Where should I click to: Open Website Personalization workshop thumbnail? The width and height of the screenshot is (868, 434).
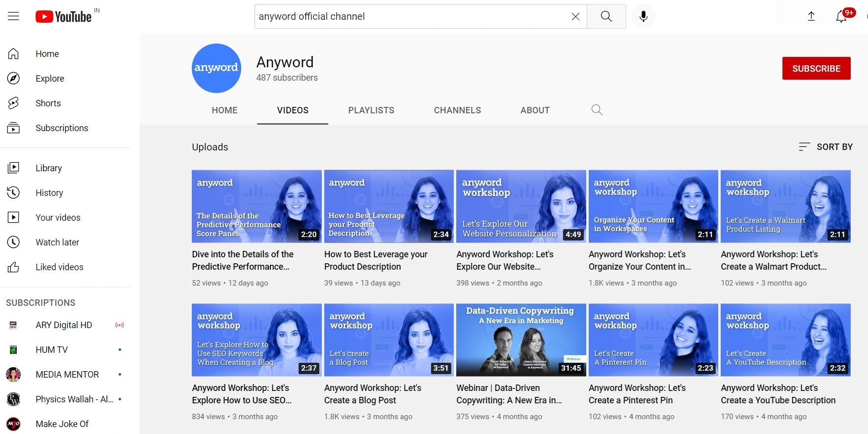point(521,206)
